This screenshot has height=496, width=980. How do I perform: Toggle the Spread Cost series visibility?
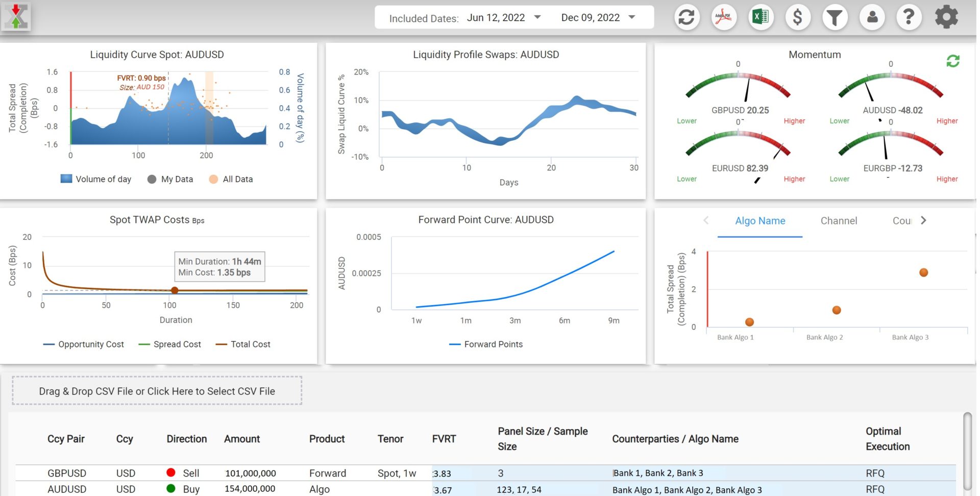(170, 344)
